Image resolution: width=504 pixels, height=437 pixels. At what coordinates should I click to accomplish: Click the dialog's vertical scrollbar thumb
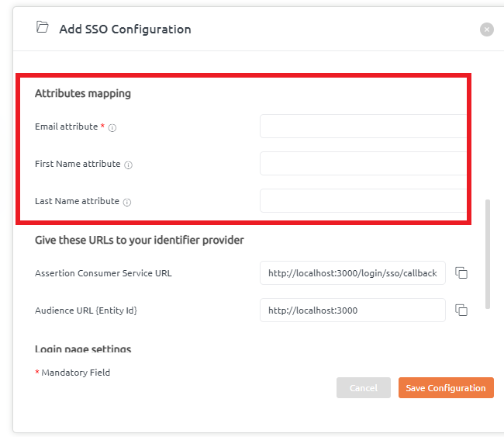[x=488, y=255]
